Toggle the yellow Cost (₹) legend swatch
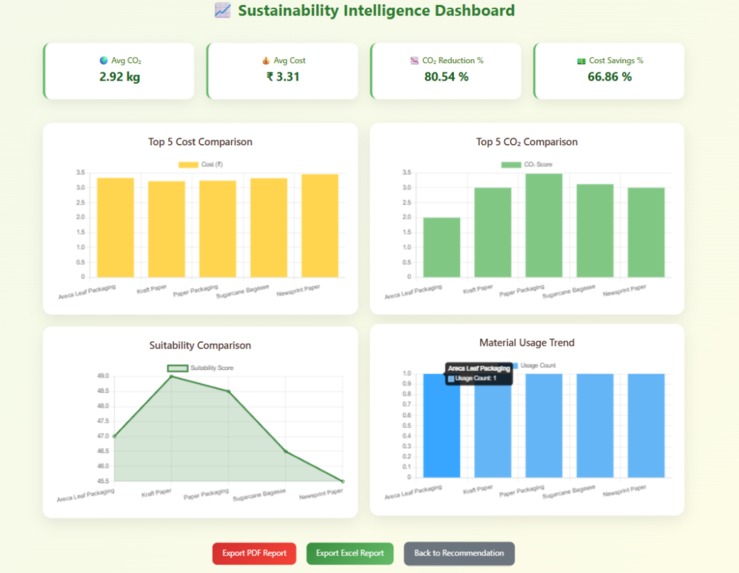739x573 pixels. pos(188,164)
